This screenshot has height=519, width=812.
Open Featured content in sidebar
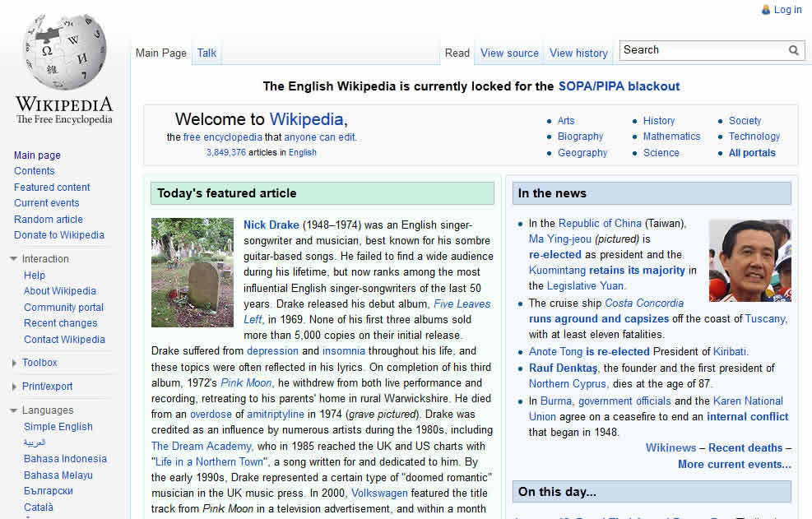click(x=52, y=187)
